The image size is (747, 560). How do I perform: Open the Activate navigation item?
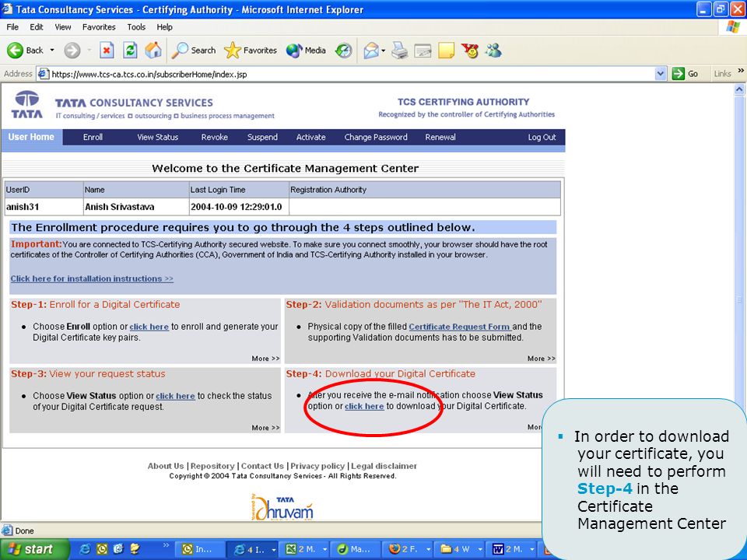coord(310,137)
